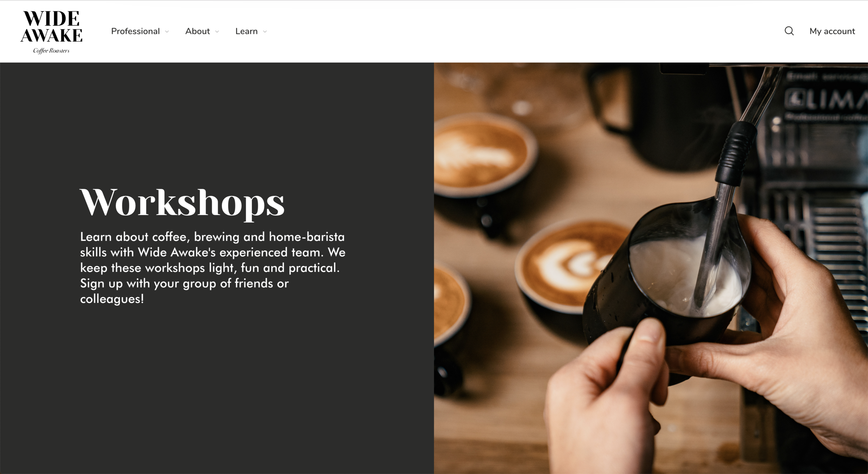Viewport: 868px width, 474px height.
Task: Click the Wide Awake logo
Action: coord(51,32)
